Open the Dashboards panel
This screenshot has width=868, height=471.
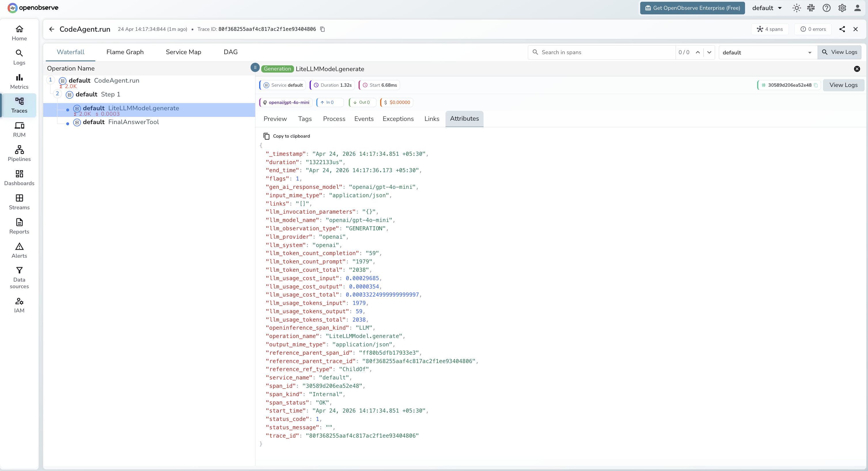click(19, 178)
